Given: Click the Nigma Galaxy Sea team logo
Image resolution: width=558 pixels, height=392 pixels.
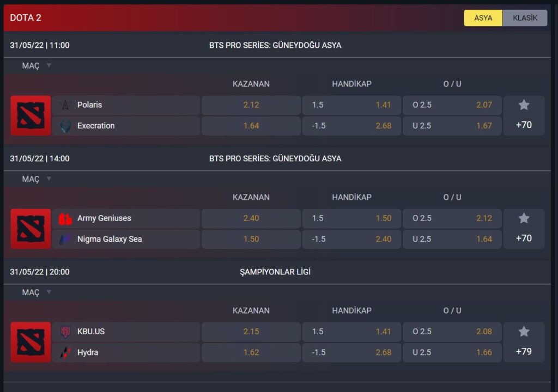Looking at the screenshot, I should click(x=65, y=239).
